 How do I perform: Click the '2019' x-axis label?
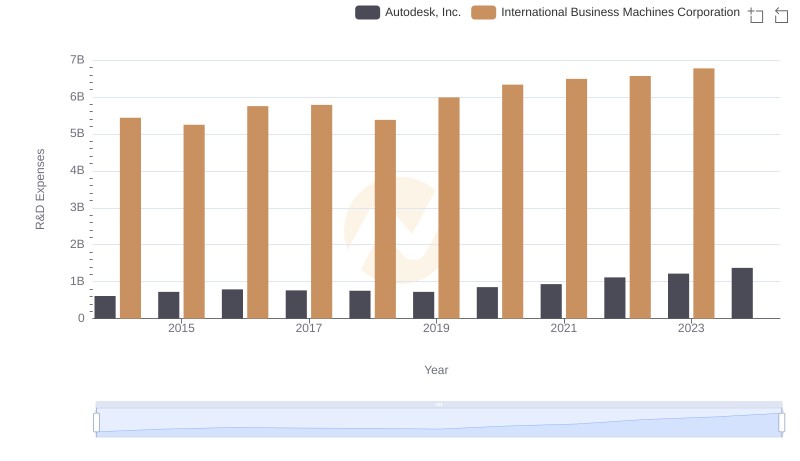coord(436,328)
